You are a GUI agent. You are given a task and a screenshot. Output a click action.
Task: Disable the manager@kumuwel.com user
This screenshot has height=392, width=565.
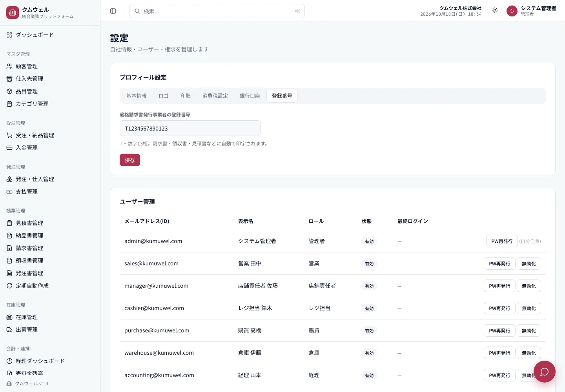[x=529, y=286]
